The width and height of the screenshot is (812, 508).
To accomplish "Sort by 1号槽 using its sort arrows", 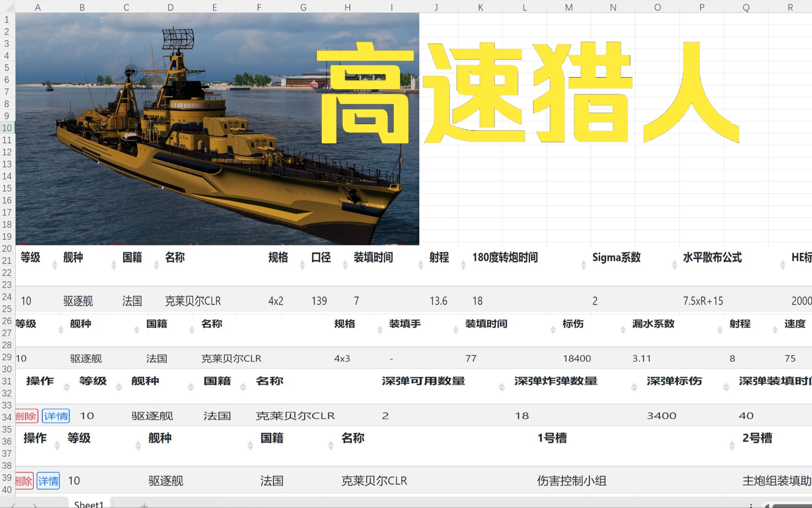I will [x=732, y=446].
